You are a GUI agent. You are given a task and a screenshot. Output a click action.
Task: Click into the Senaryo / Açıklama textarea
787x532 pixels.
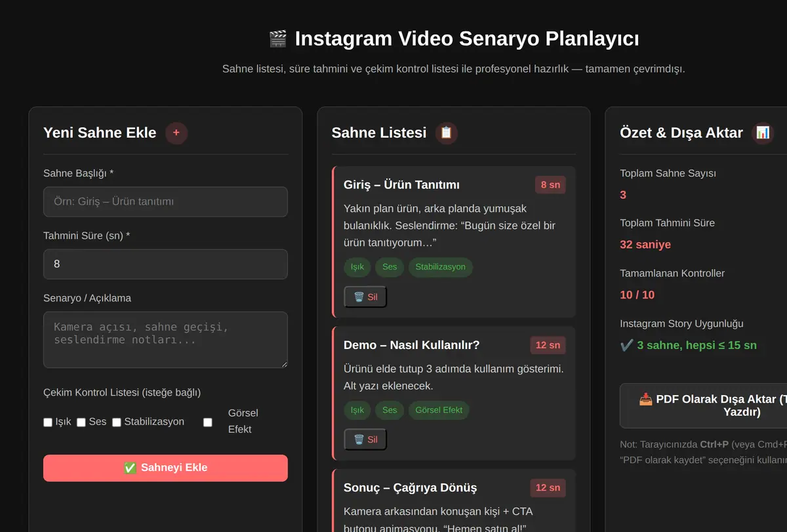click(165, 340)
